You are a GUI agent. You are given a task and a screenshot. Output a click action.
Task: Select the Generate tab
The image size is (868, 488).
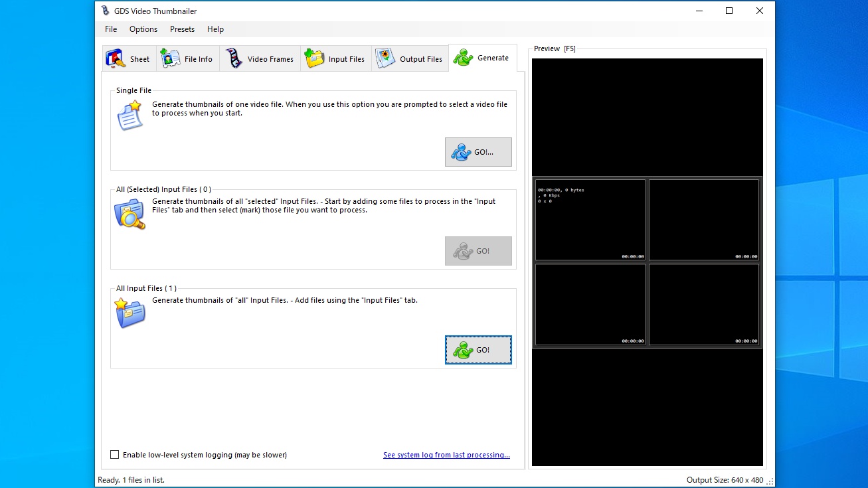483,58
